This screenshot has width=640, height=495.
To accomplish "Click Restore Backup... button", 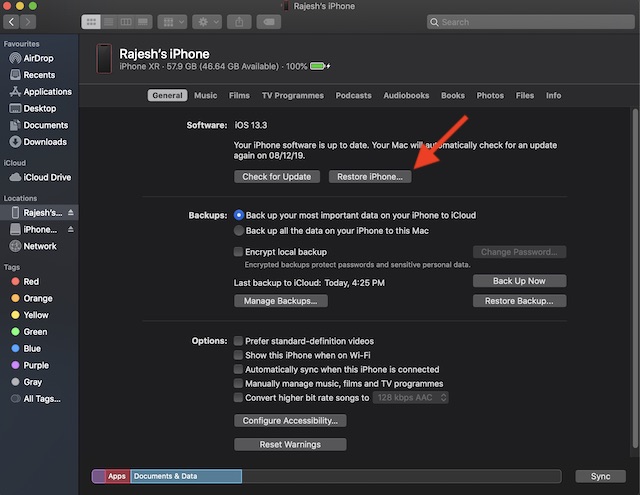I will pyautogui.click(x=519, y=301).
